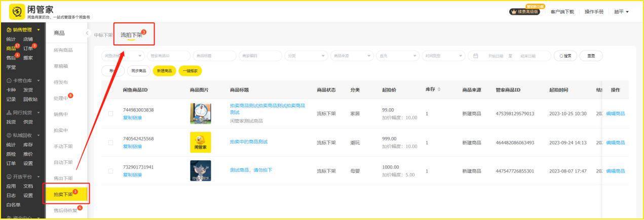Open the 分类 filter dropdown
Viewport: 644px width, 220px height.
[306, 56]
